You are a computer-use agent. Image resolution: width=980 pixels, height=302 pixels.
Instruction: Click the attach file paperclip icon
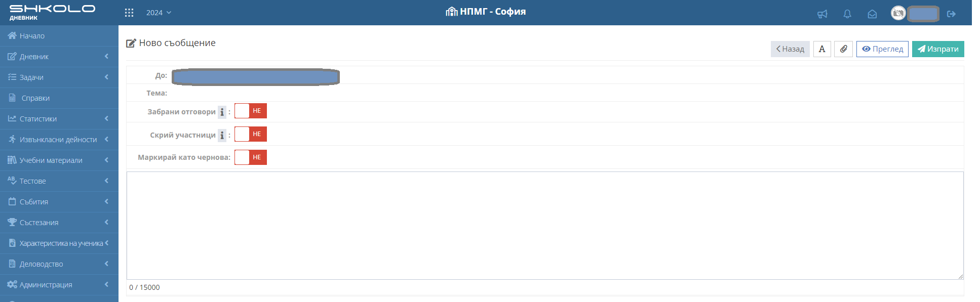tap(843, 49)
